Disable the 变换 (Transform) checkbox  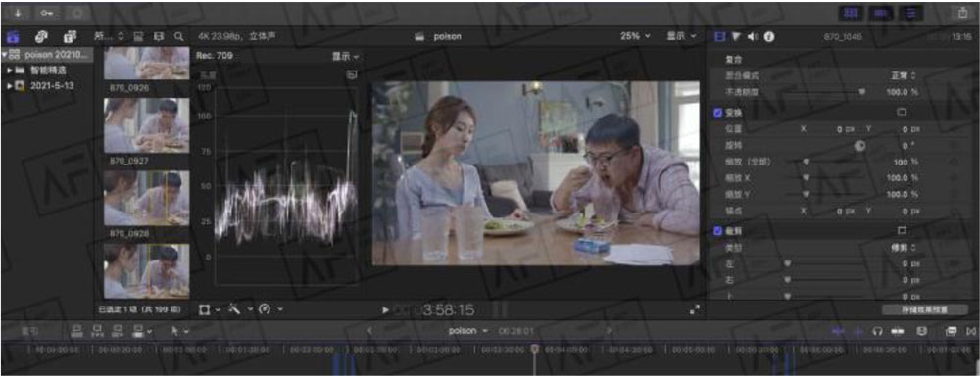(x=718, y=113)
